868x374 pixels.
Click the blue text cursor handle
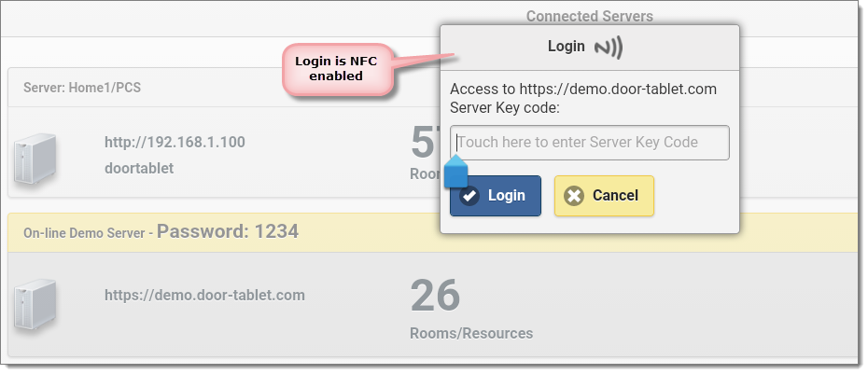point(455,173)
